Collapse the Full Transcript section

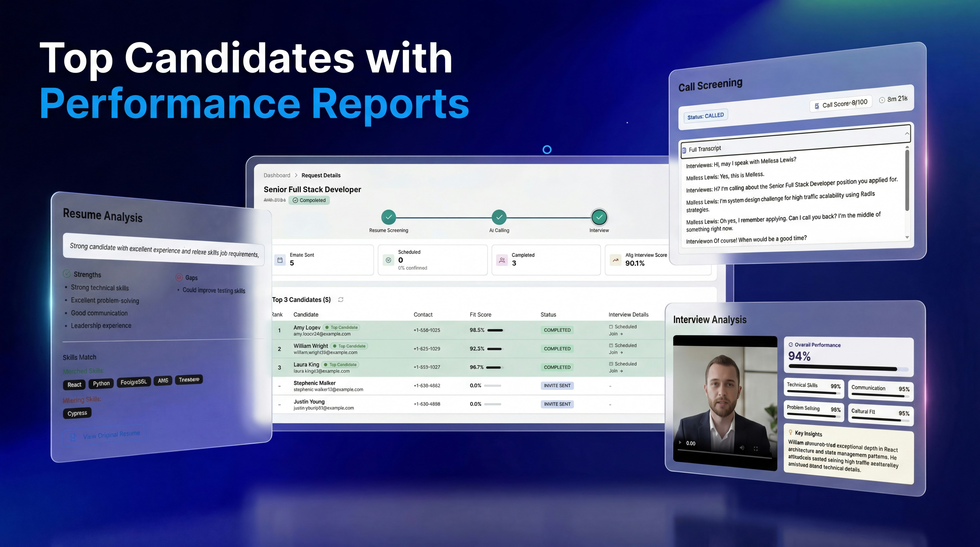click(907, 134)
